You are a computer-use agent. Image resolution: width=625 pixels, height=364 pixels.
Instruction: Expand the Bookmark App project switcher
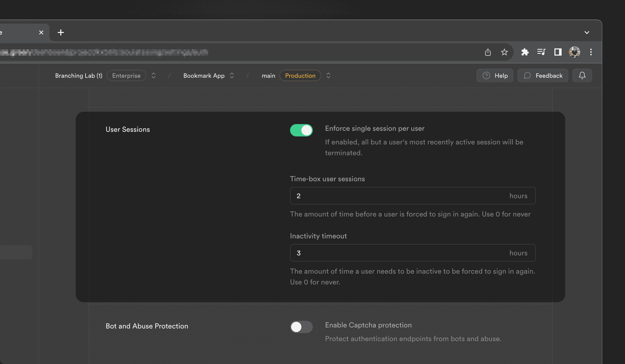tap(232, 76)
